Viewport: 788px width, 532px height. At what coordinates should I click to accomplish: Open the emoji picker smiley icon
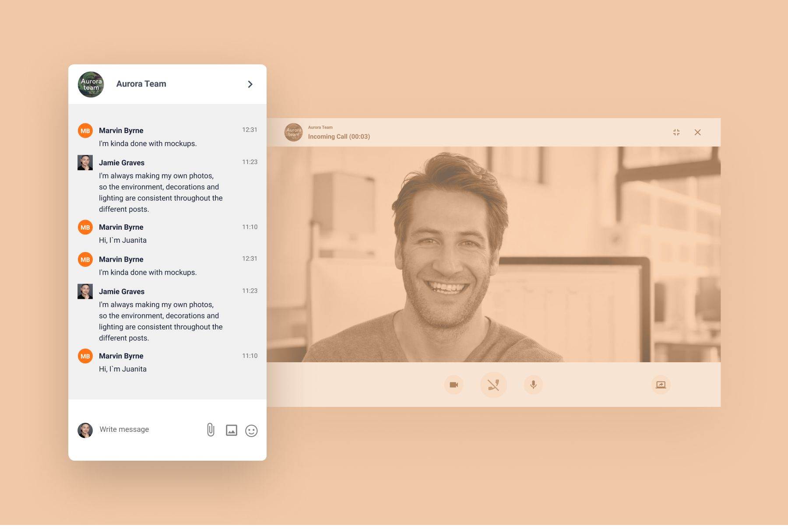tap(251, 431)
